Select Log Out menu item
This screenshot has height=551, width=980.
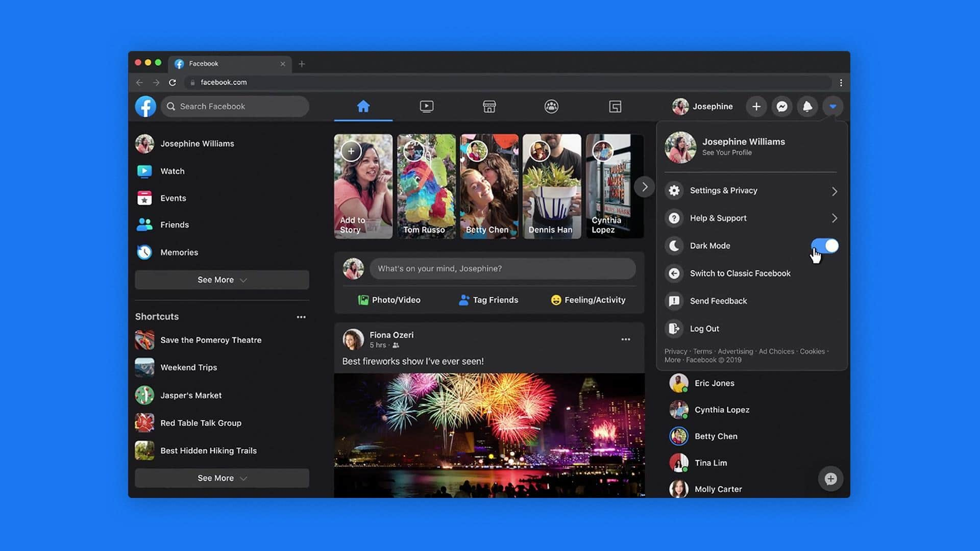pyautogui.click(x=705, y=329)
